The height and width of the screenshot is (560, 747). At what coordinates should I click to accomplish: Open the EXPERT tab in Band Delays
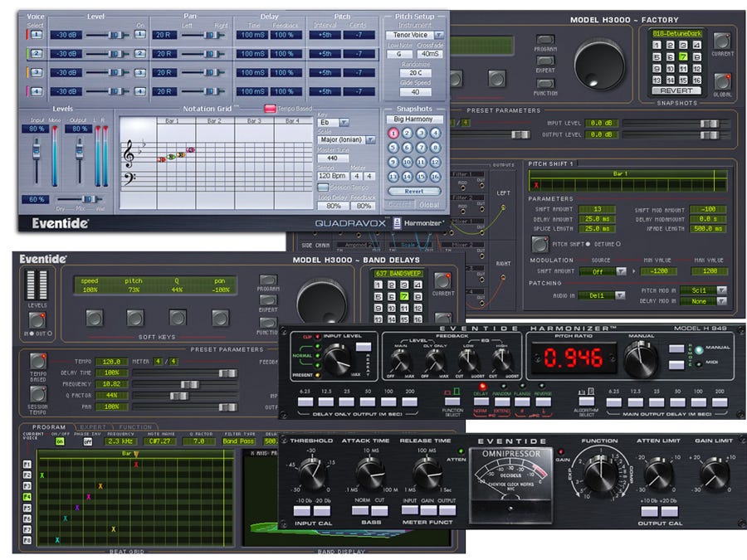click(x=93, y=427)
